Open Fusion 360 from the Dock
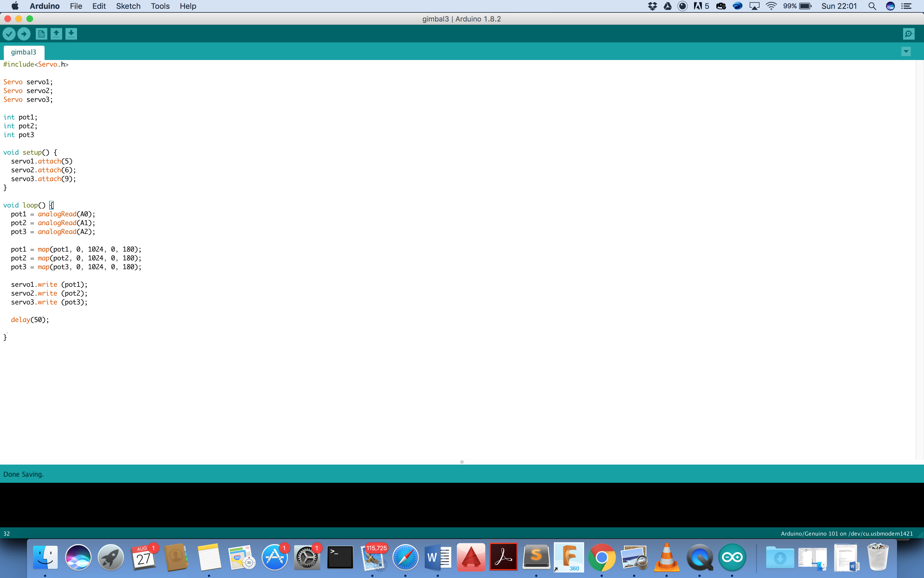924x578 pixels. (x=569, y=557)
